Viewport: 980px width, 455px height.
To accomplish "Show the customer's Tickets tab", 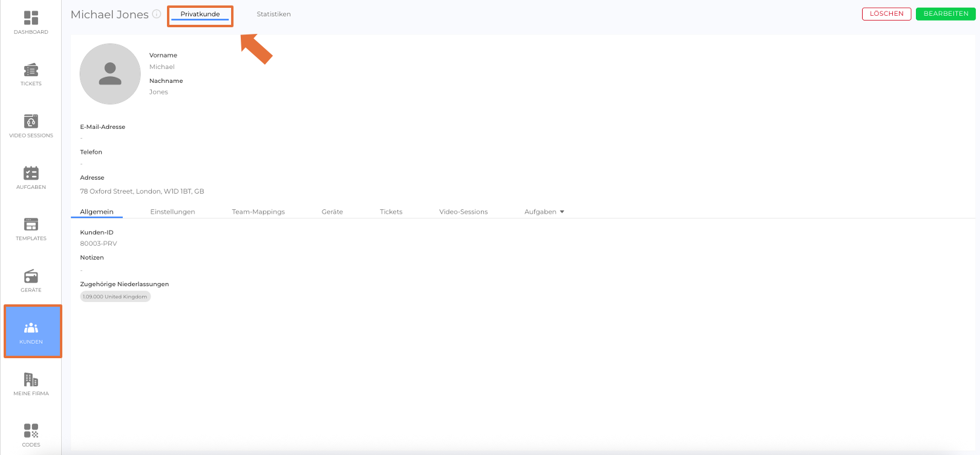I will (391, 212).
